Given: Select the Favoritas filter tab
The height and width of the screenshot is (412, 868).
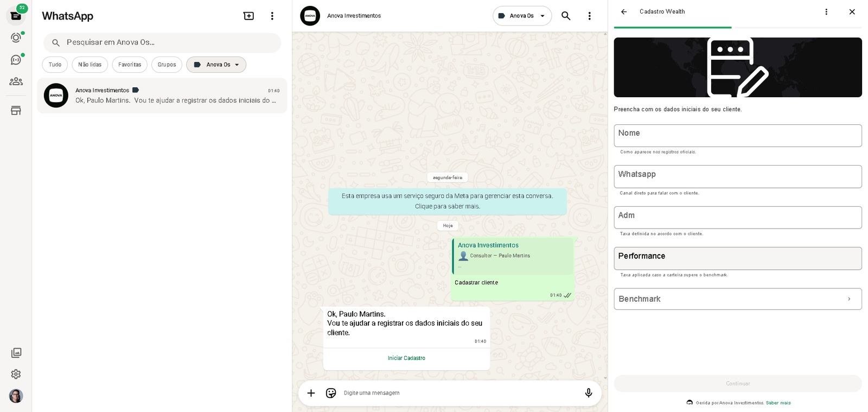Looking at the screenshot, I should 130,65.
